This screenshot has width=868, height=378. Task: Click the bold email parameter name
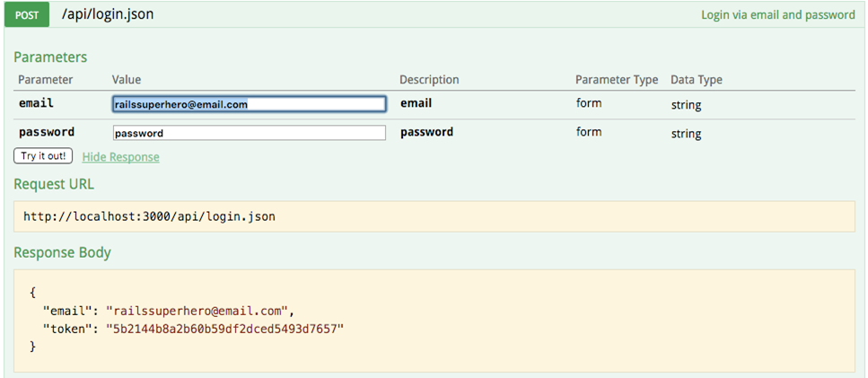pyautogui.click(x=36, y=103)
